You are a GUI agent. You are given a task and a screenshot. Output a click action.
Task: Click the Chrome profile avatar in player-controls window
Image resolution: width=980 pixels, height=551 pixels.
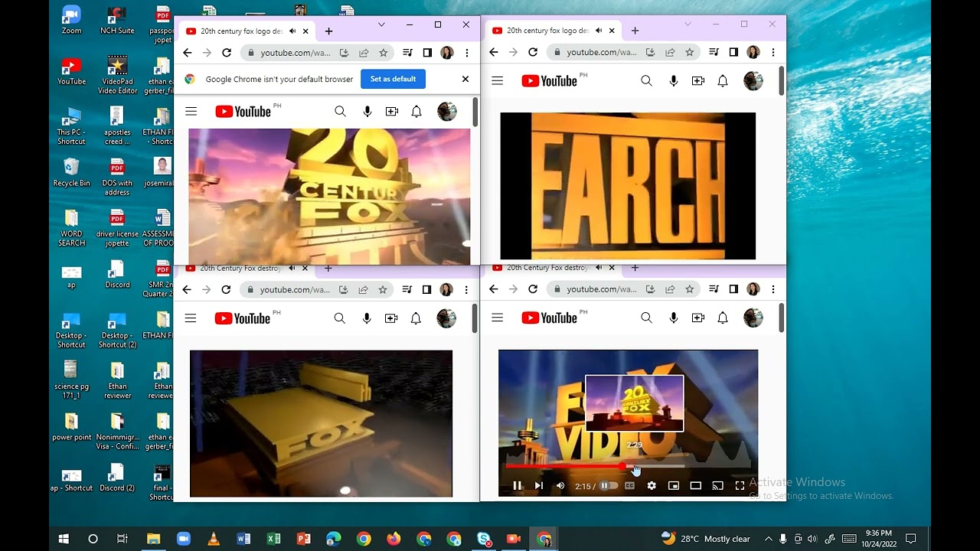pos(753,289)
